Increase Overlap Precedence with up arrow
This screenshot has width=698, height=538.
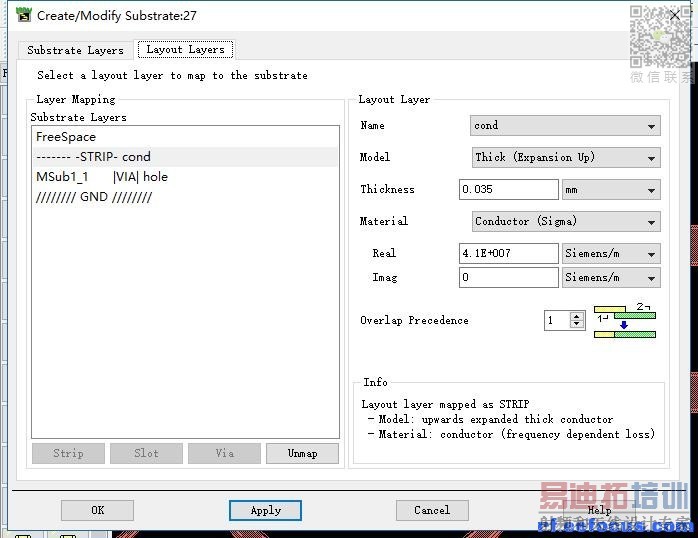(577, 316)
